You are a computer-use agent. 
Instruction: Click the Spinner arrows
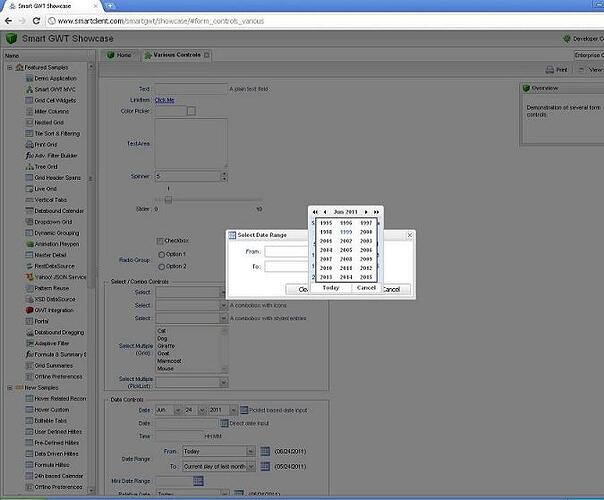pyautogui.click(x=224, y=177)
